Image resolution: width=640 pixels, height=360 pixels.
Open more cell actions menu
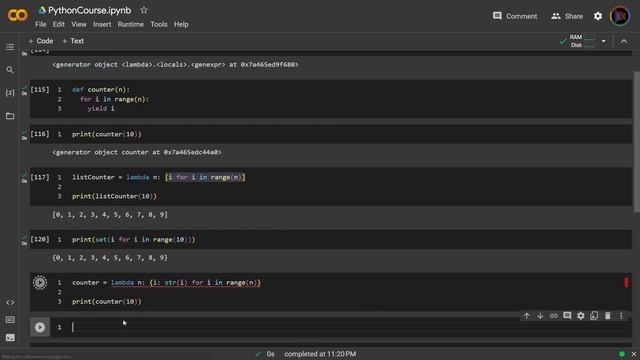pyautogui.click(x=621, y=316)
